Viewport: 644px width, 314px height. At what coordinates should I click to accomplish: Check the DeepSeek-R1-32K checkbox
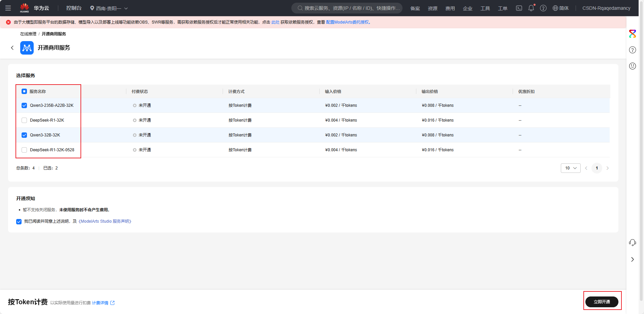coord(24,120)
